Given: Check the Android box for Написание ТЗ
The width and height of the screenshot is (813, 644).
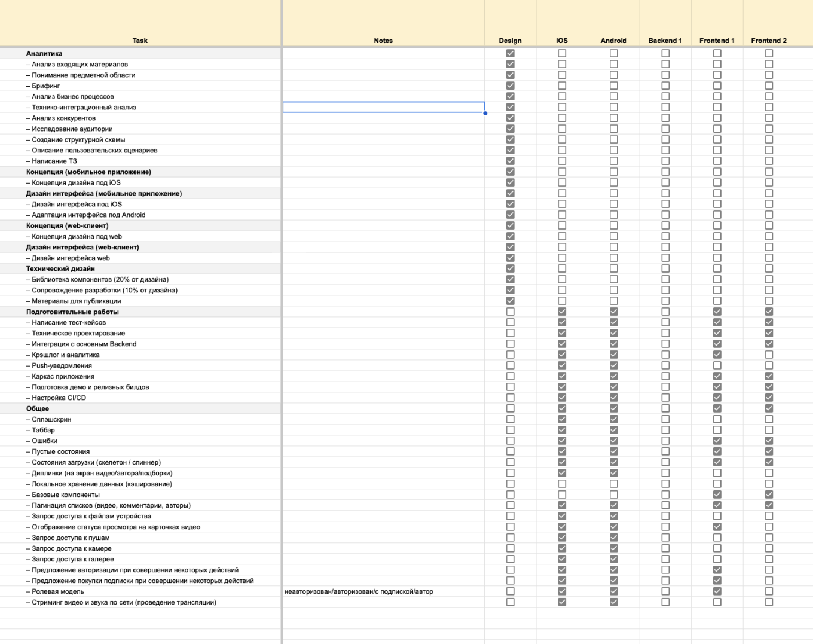Looking at the screenshot, I should pos(614,161).
